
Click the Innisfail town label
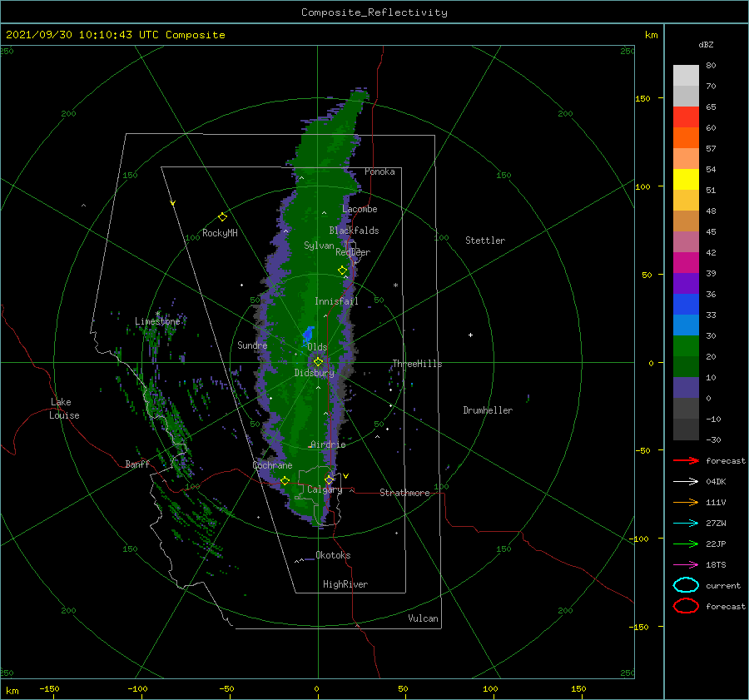pos(336,301)
